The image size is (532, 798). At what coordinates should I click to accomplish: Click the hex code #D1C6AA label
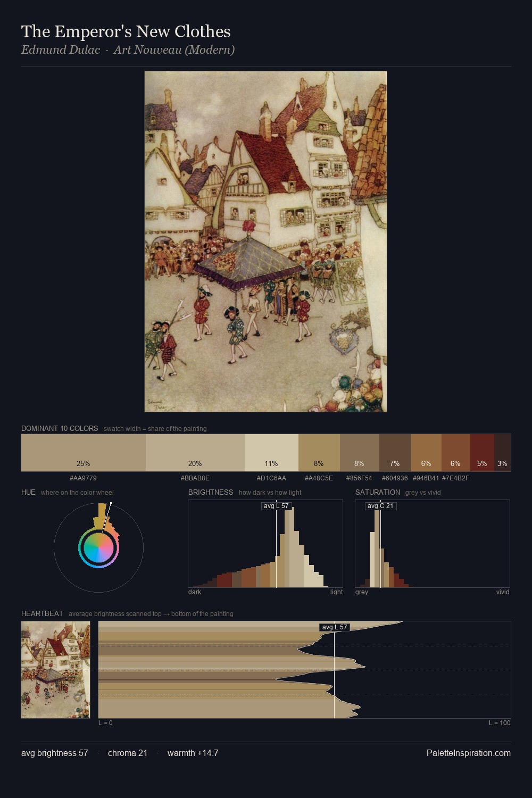[271, 478]
